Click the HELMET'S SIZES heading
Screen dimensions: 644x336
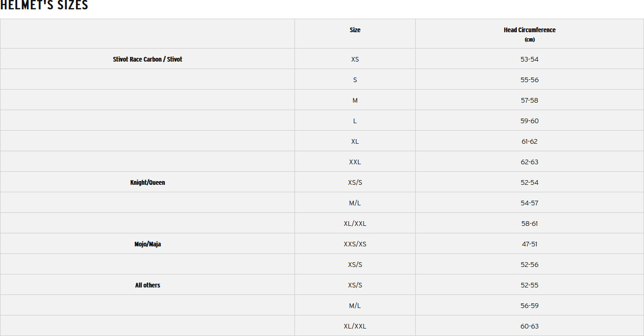coord(44,6)
